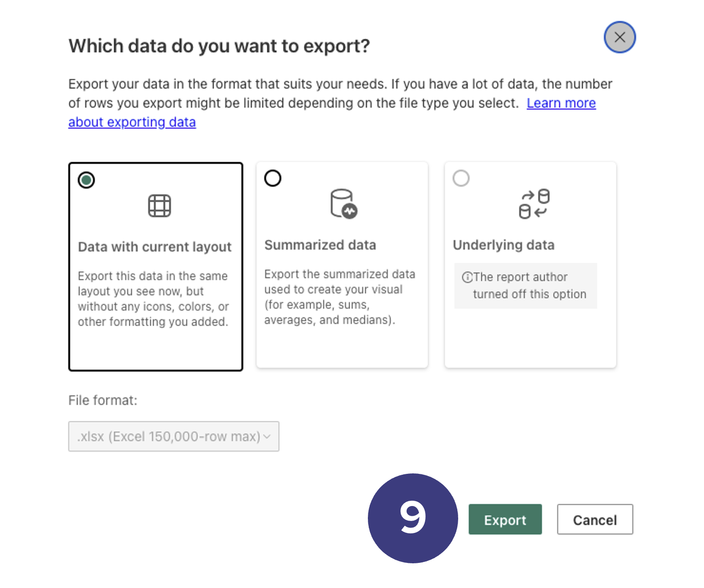Click the summarized data database icon
704x588 pixels.
pyautogui.click(x=344, y=204)
